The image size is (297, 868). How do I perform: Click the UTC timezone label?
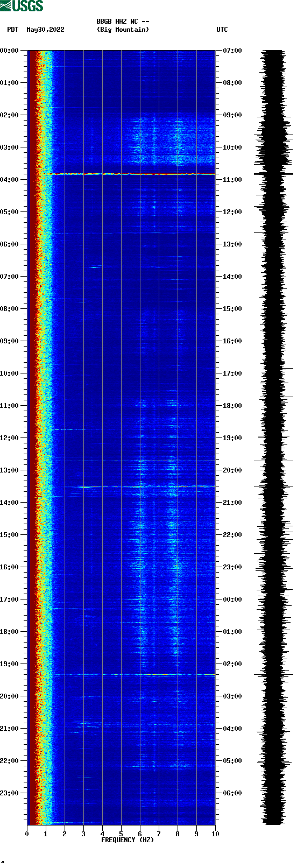point(222,30)
